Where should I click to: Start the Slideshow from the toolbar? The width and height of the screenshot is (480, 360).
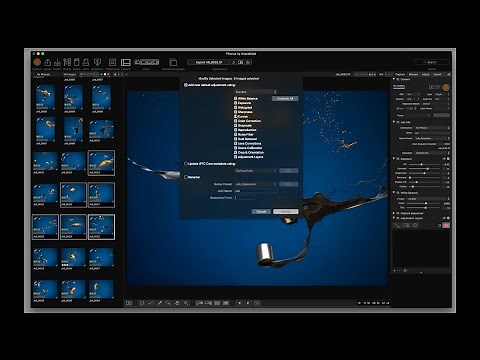97,62
